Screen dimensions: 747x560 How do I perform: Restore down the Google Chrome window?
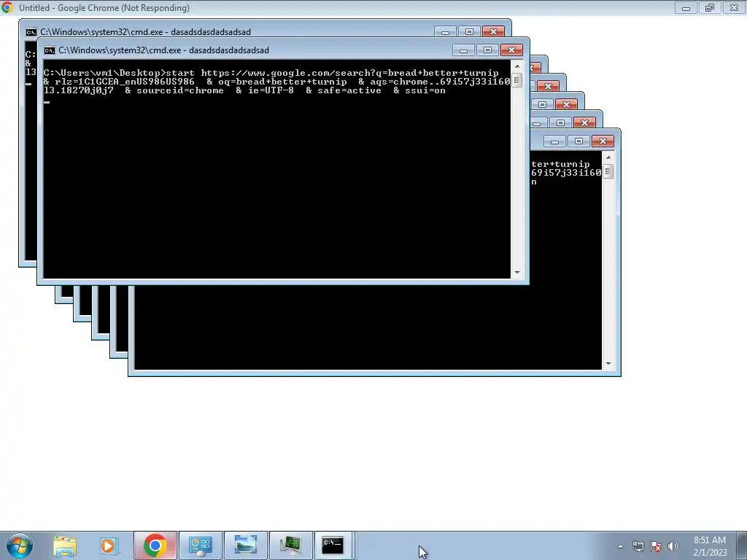pos(710,7)
